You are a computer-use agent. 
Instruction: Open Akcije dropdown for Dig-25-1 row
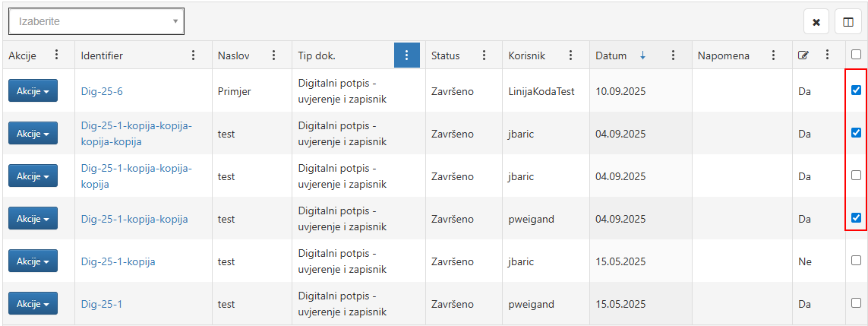click(x=33, y=304)
